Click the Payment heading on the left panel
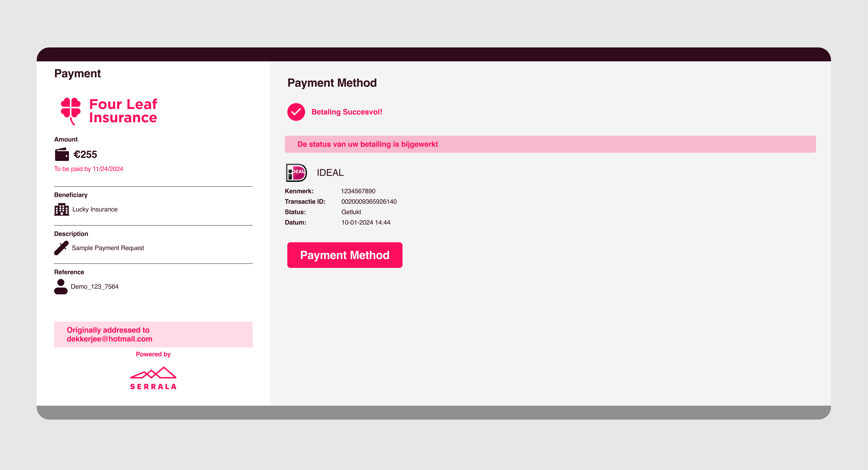868x470 pixels. [x=78, y=73]
